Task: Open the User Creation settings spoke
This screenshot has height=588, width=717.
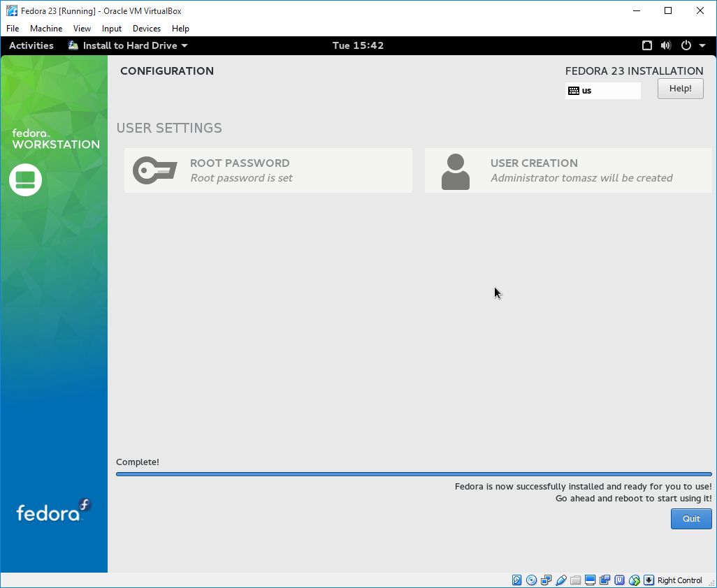Action: tap(568, 170)
